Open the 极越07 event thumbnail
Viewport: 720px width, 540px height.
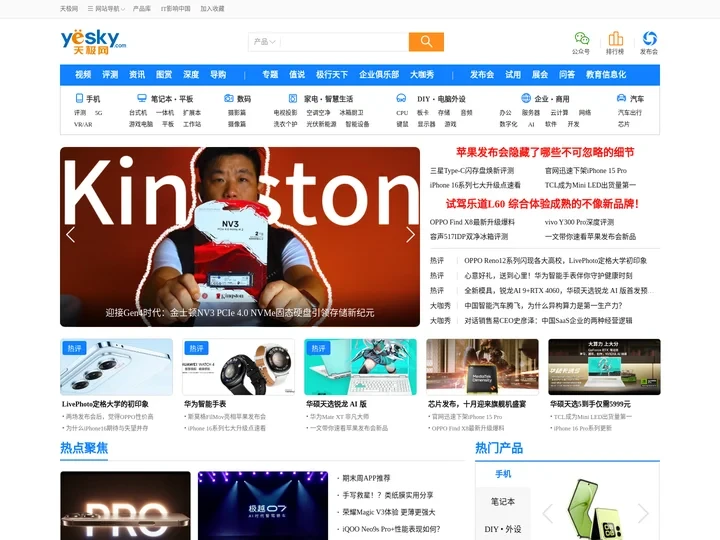[263, 506]
